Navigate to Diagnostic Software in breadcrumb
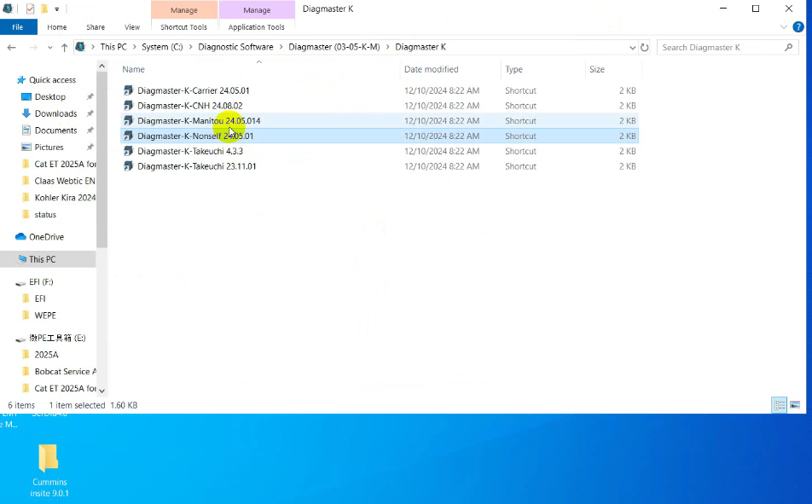 coord(235,47)
